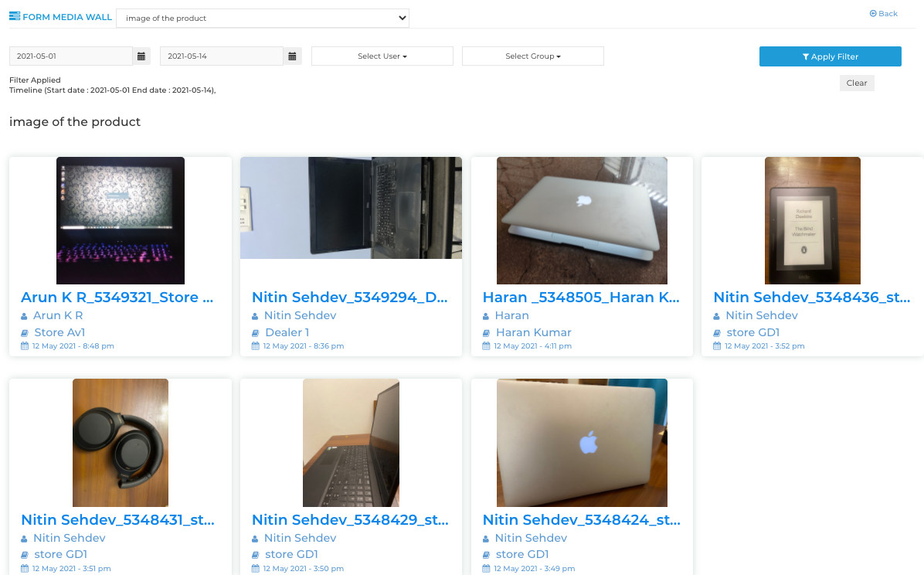This screenshot has height=575, width=924.
Task: Open the Select User dropdown
Action: tap(382, 56)
